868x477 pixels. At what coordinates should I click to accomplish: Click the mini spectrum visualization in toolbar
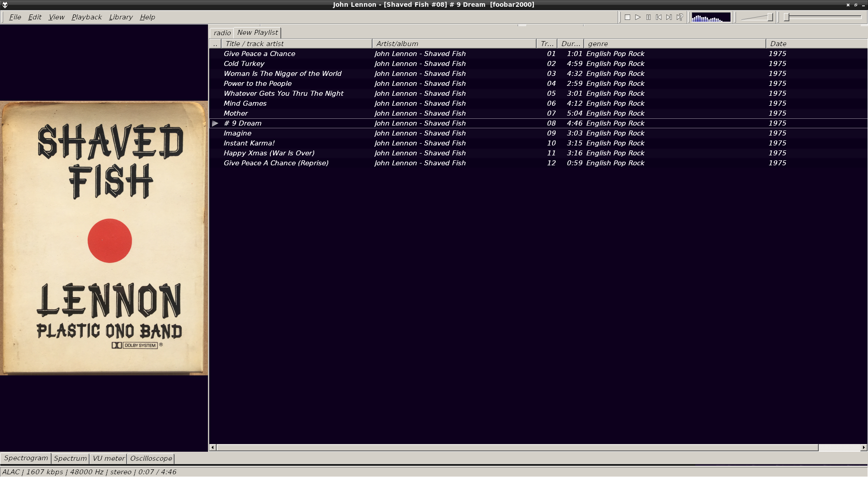711,17
